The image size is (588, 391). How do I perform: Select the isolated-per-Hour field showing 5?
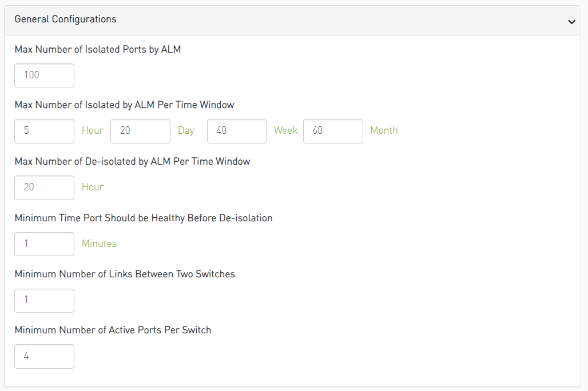pos(44,131)
